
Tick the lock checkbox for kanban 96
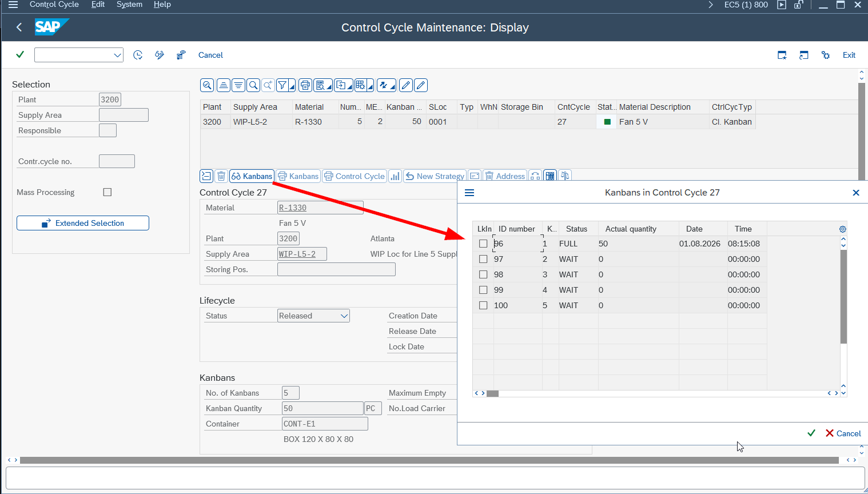pos(483,244)
